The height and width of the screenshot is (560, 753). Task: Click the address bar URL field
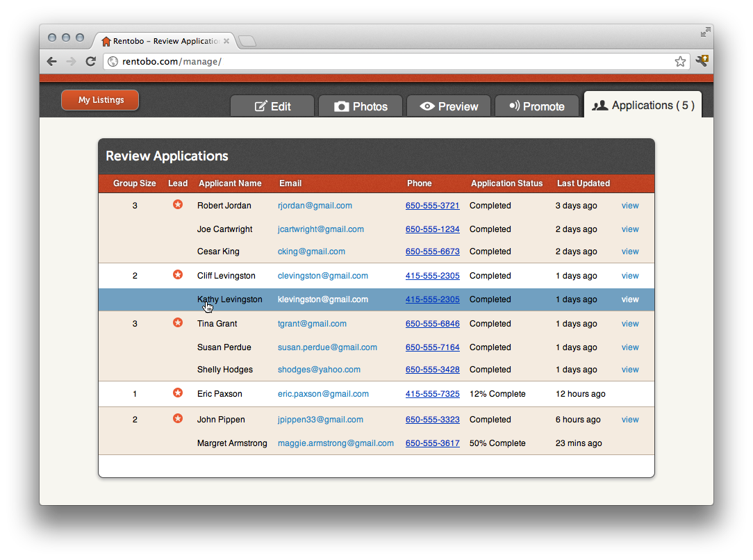[x=397, y=61]
